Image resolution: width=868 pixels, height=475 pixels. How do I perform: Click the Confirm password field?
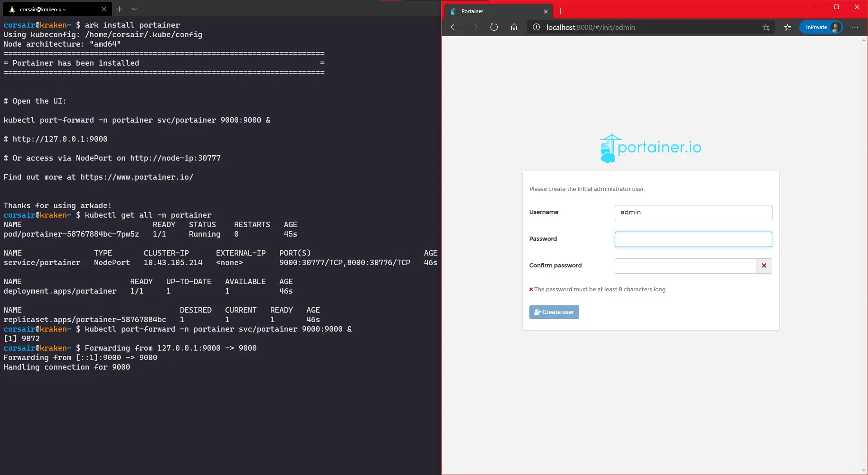pyautogui.click(x=685, y=266)
